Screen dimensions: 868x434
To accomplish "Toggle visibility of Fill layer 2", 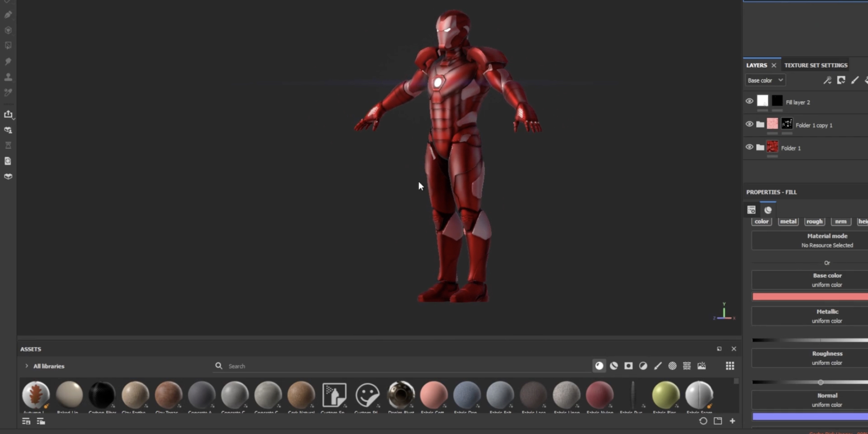I will tap(749, 101).
